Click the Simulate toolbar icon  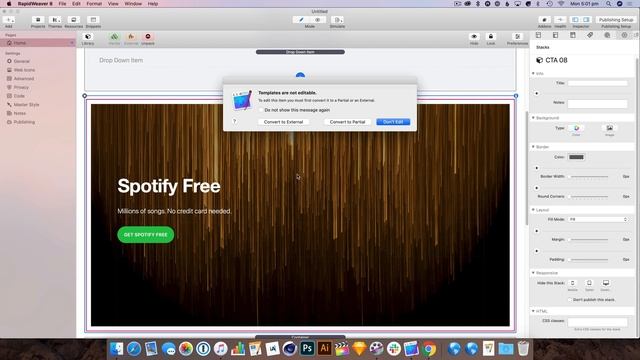(x=337, y=20)
